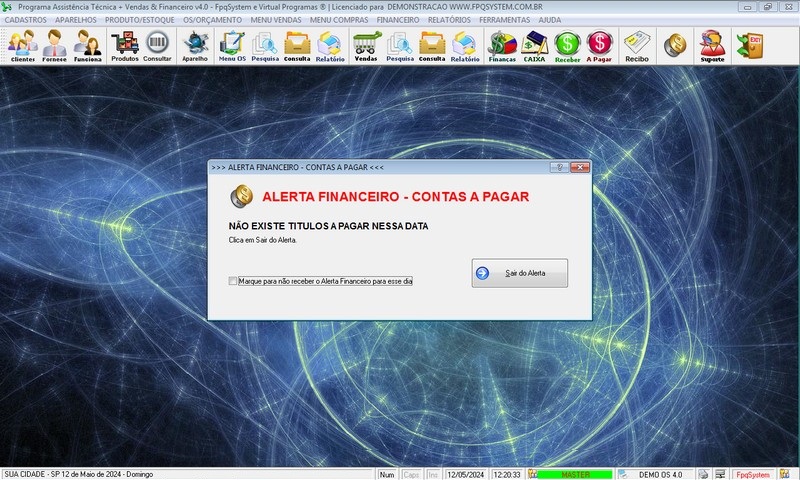800x480 pixels.
Task: Click the 12/05/2024 date in status bar
Action: [x=465, y=474]
